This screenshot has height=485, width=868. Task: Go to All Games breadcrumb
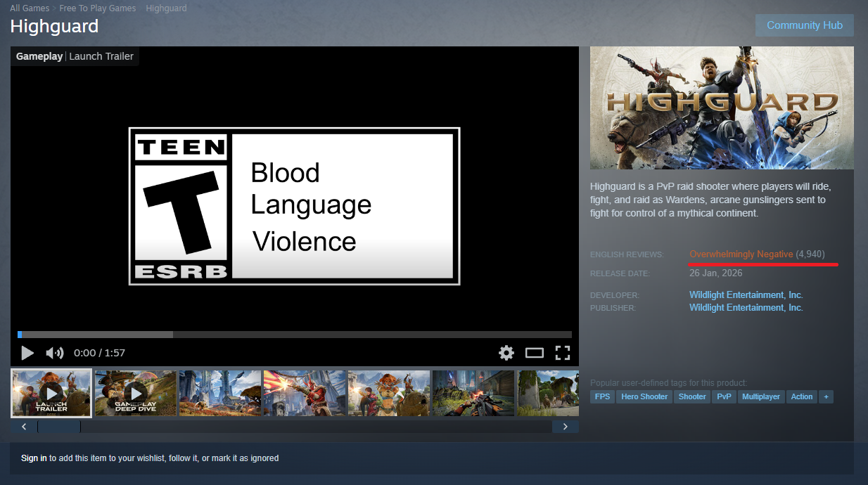coord(30,8)
